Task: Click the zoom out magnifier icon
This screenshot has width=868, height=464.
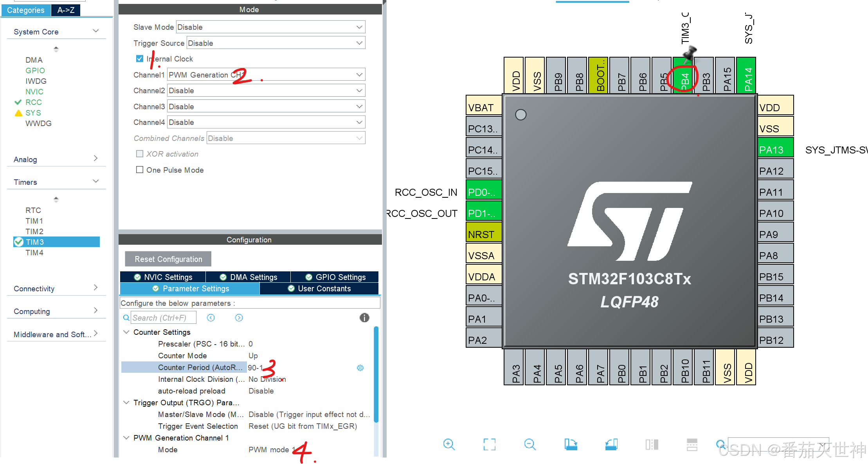Action: 530,444
